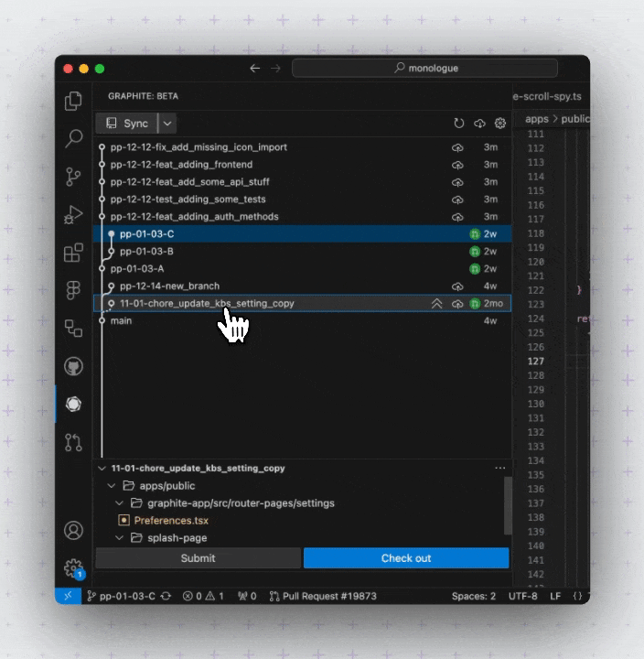The height and width of the screenshot is (659, 644).
Task: Switch to the e-scroll-spy.ts editor tab
Action: pos(547,96)
